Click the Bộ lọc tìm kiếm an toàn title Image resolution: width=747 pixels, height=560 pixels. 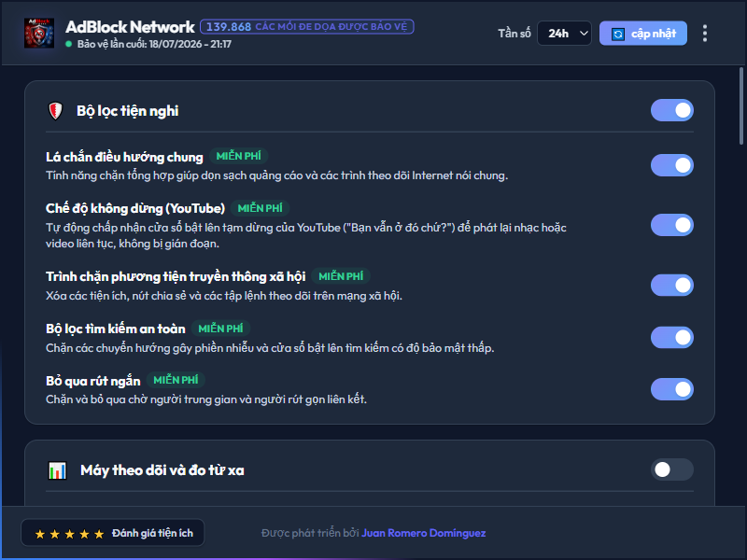[x=115, y=329]
